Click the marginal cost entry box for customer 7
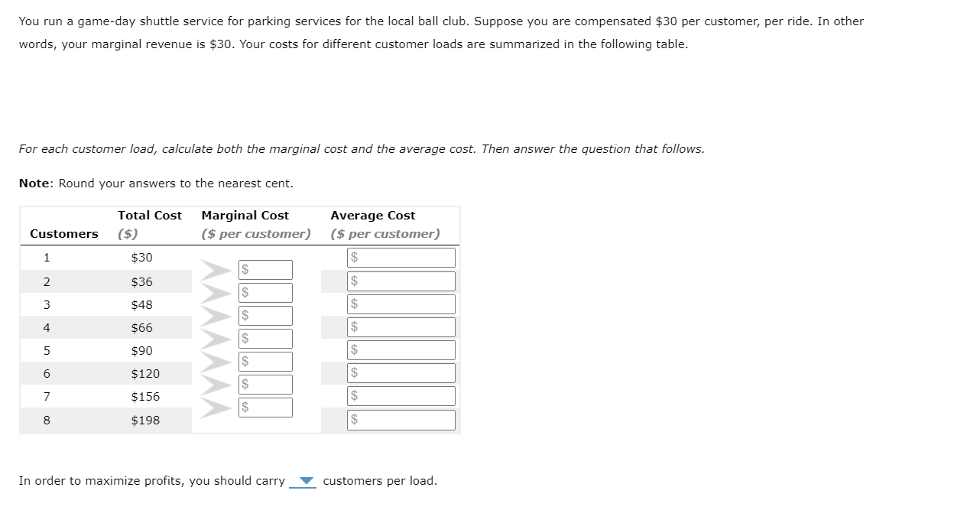This screenshot has width=980, height=510. pyautogui.click(x=265, y=408)
